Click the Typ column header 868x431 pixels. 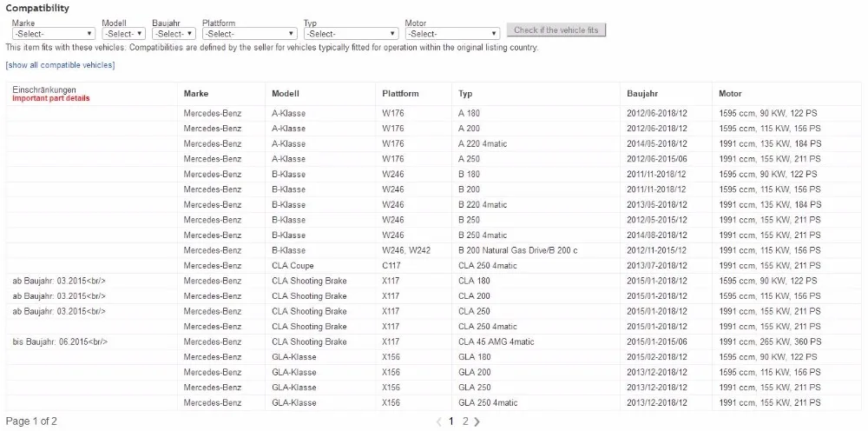tap(465, 94)
